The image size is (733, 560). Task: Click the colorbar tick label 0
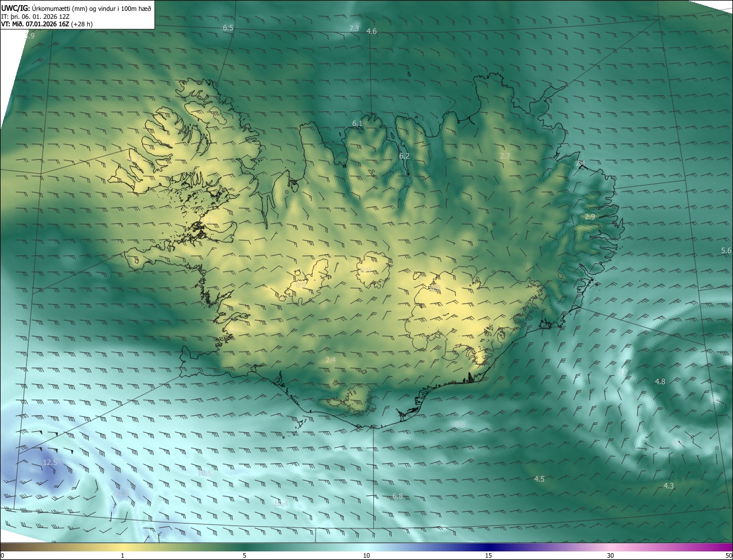click(x=2, y=556)
